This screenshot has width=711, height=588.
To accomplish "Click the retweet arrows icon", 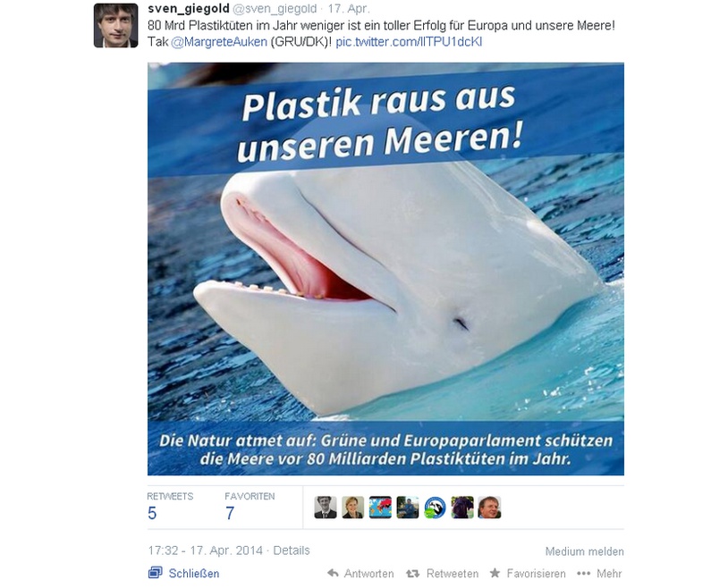I will point(412,574).
